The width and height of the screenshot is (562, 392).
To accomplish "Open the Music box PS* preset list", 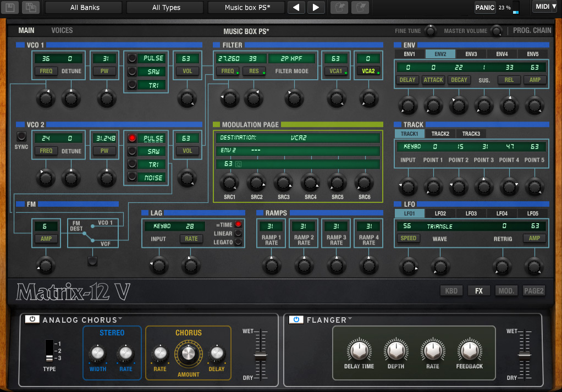I will (x=246, y=8).
